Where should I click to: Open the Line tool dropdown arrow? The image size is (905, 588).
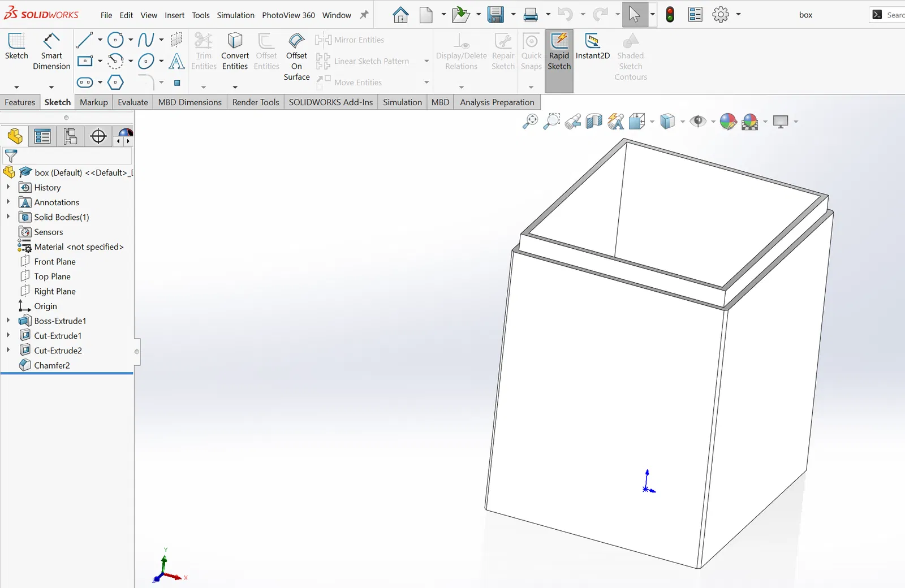(x=100, y=40)
